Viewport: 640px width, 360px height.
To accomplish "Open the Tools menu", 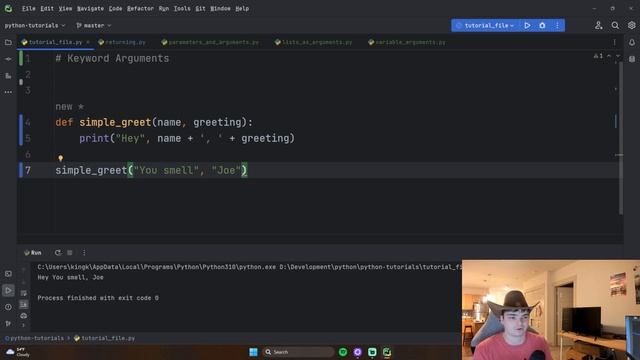I will 182,8.
